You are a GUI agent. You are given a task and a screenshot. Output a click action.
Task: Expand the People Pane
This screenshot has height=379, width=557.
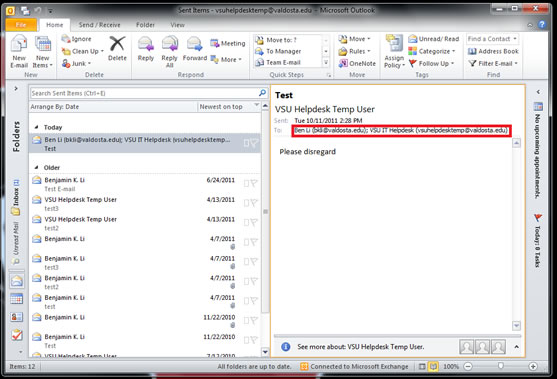pyautogui.click(x=517, y=347)
